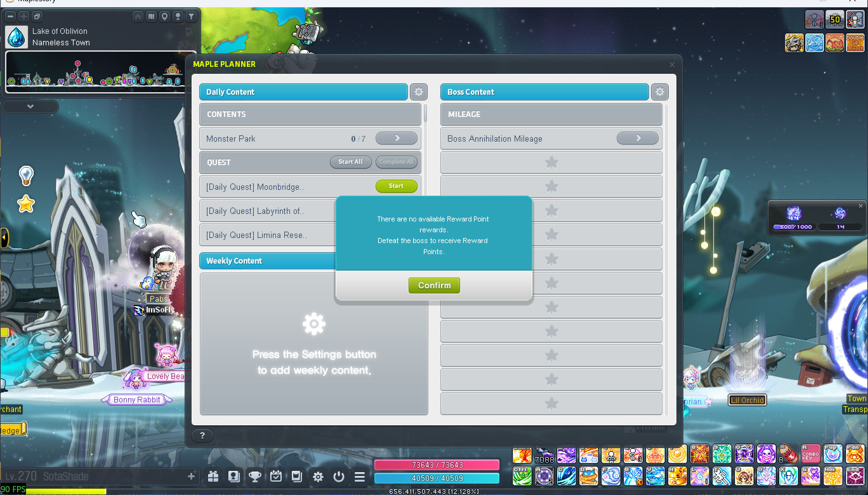The image size is (868, 495).
Task: Click the power quit game icon
Action: click(339, 477)
